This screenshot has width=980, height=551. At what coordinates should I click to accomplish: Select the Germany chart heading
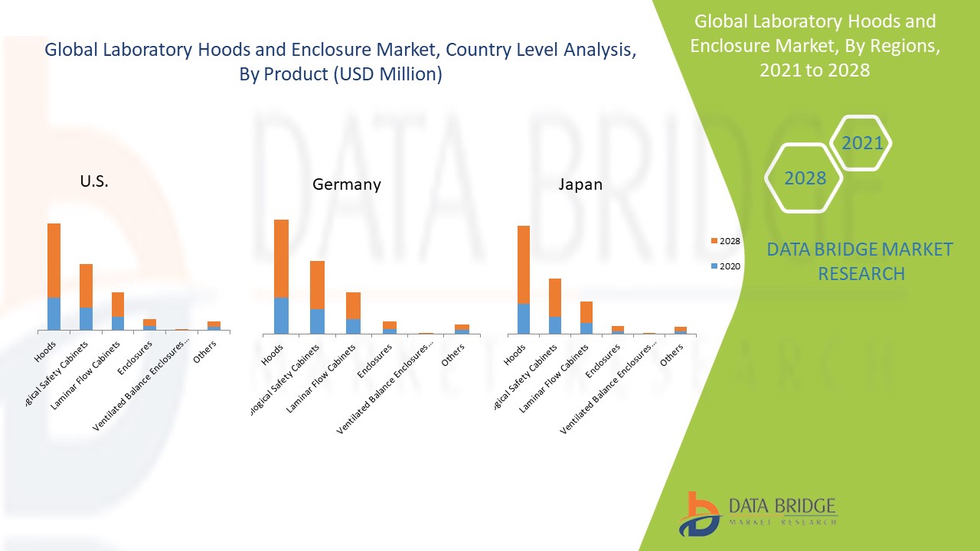coord(346,184)
